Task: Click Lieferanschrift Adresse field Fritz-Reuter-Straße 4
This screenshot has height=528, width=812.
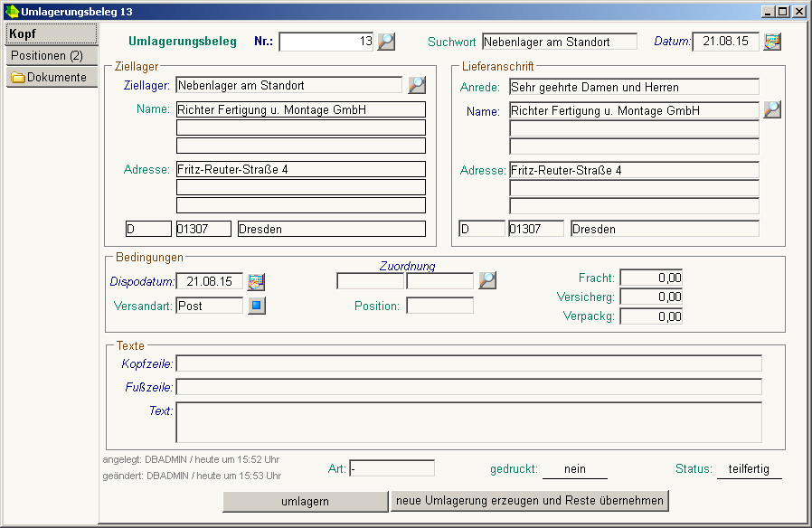Action: [634, 170]
